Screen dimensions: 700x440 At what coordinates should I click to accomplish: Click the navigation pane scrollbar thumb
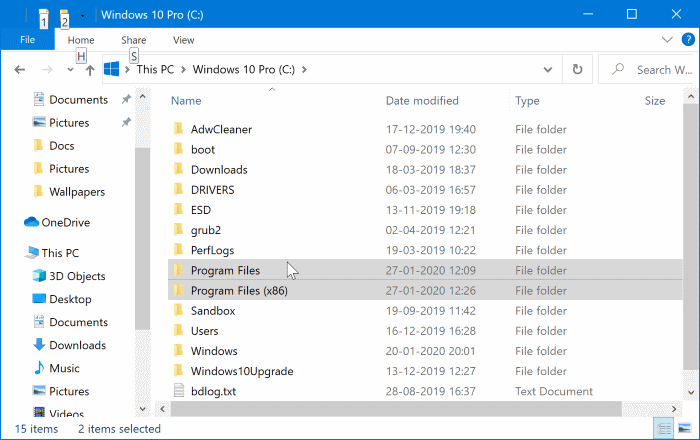click(x=142, y=239)
